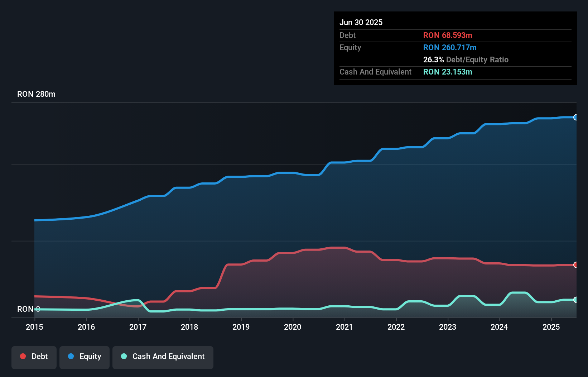Toggle the Cash And Equivalent series visibility

click(x=163, y=357)
